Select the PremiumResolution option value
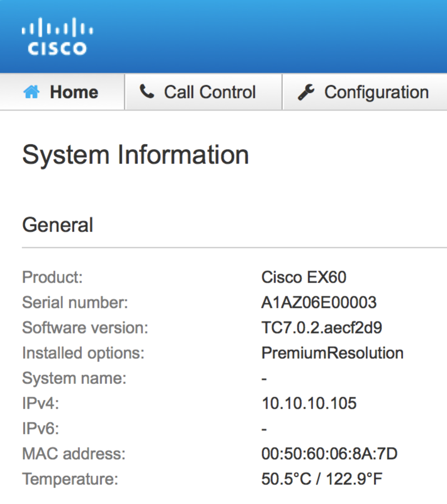447x504 pixels. (332, 353)
